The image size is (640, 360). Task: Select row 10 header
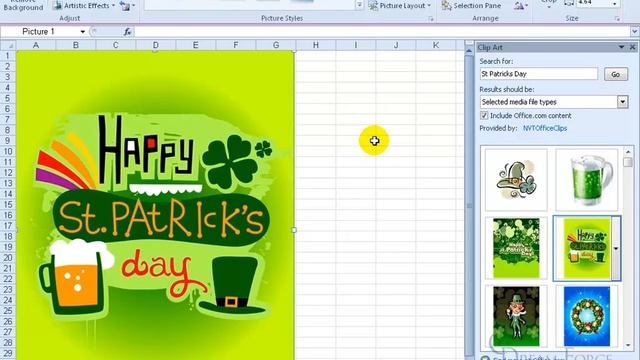(7, 151)
